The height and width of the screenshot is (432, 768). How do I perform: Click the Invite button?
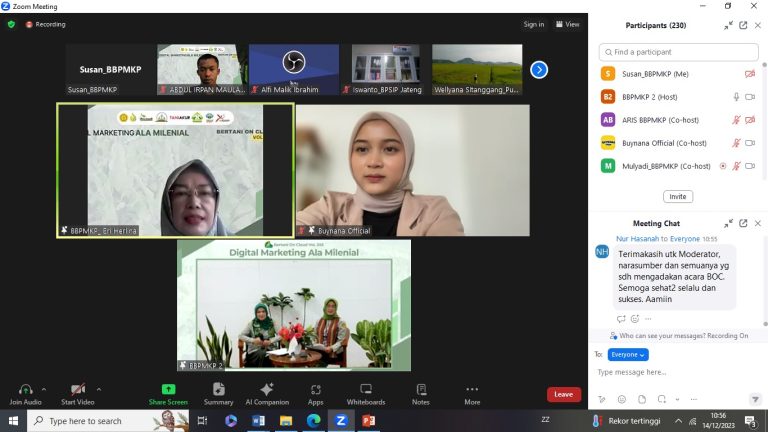tap(678, 196)
